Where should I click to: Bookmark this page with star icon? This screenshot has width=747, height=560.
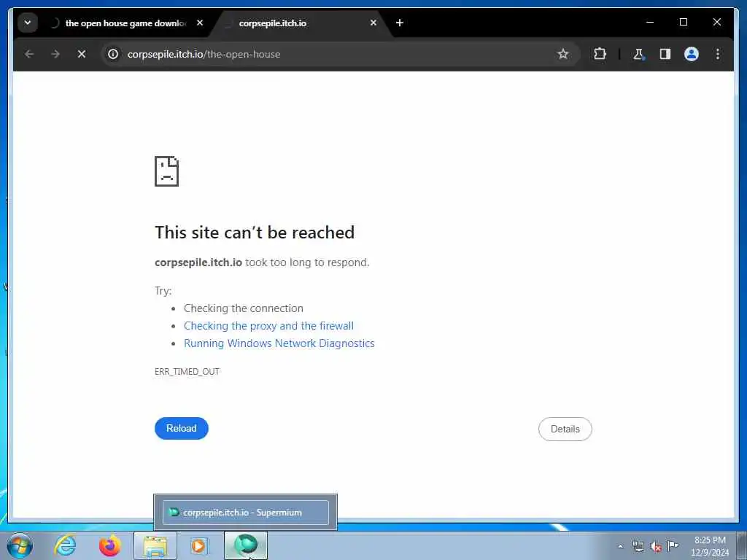563,54
